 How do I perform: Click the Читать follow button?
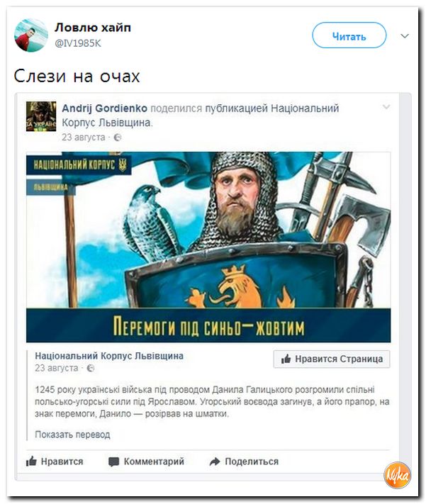349,35
